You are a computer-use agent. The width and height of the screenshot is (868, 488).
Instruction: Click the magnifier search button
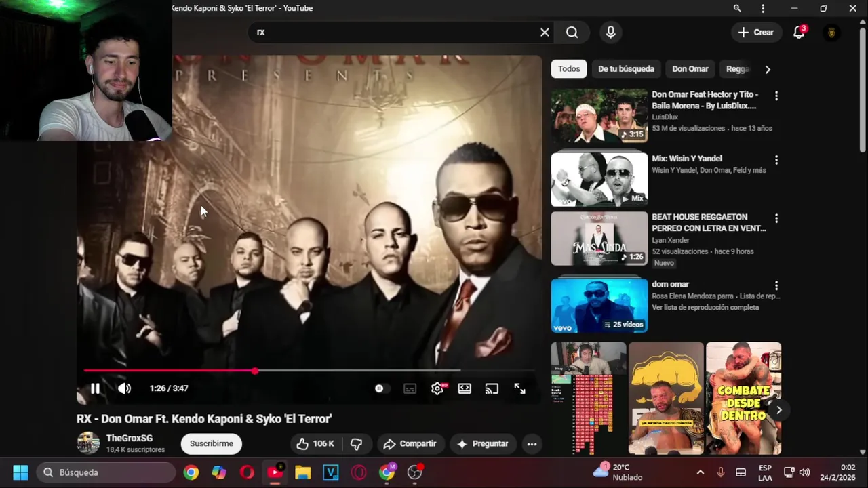[x=572, y=32]
